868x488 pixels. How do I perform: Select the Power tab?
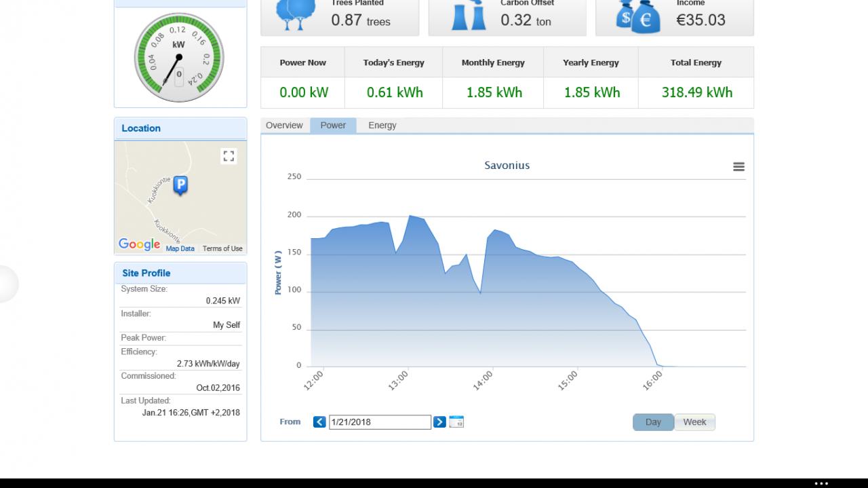[333, 126]
